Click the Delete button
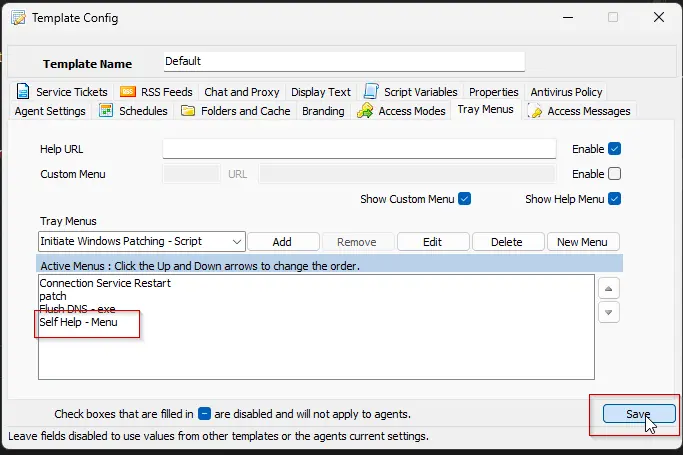Screen dimensions: 683x455 508,242
